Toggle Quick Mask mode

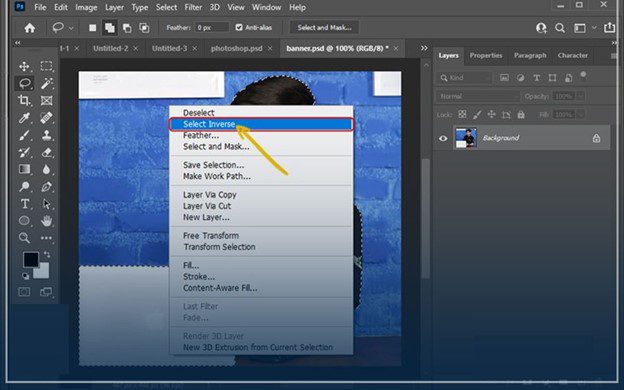click(x=24, y=292)
